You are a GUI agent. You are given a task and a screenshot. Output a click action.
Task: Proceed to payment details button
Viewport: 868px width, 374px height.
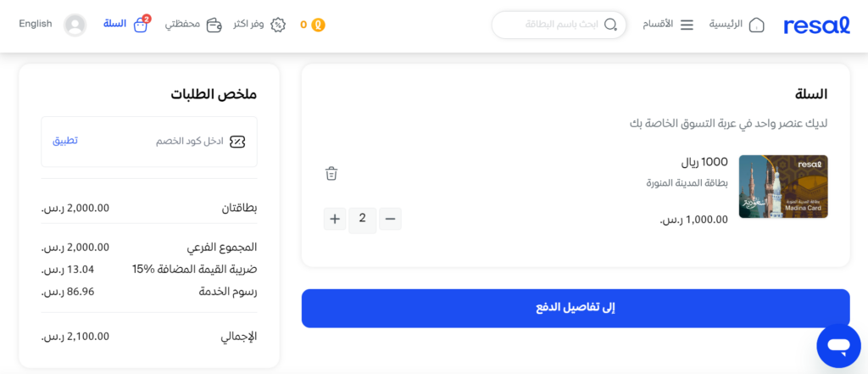576,308
